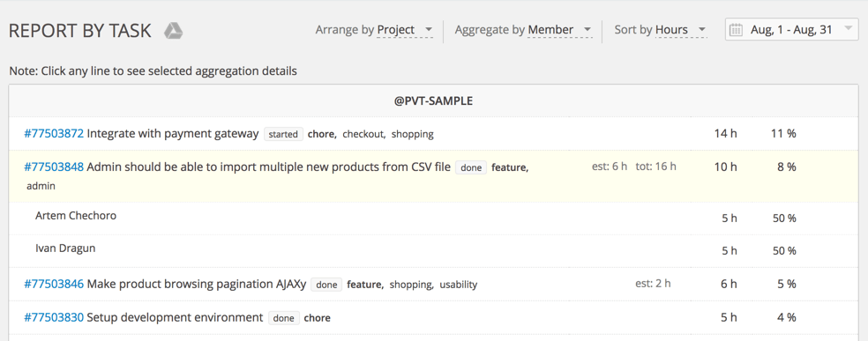This screenshot has height=341, width=868.
Task: Click the calendar icon in date picker
Action: [737, 30]
